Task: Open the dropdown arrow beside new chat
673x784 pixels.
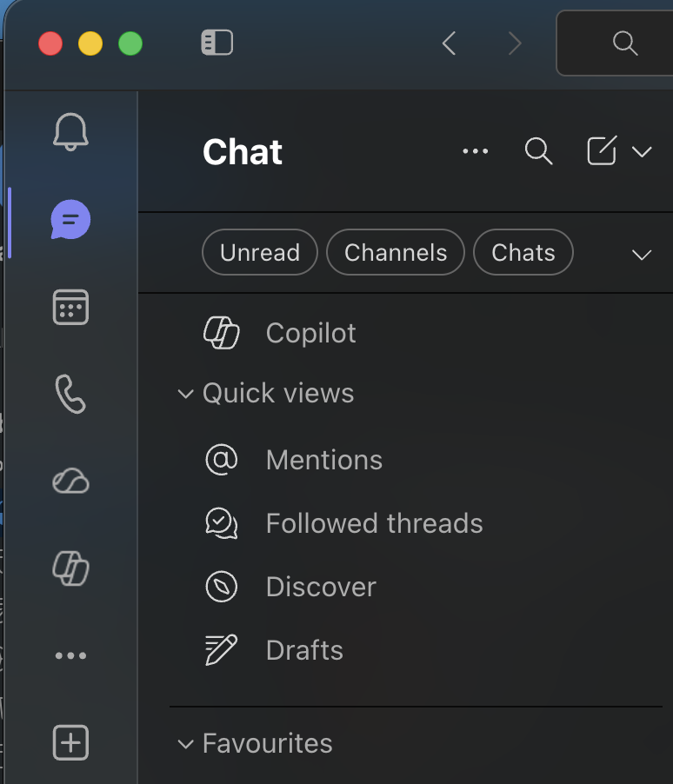Action: [x=642, y=151]
